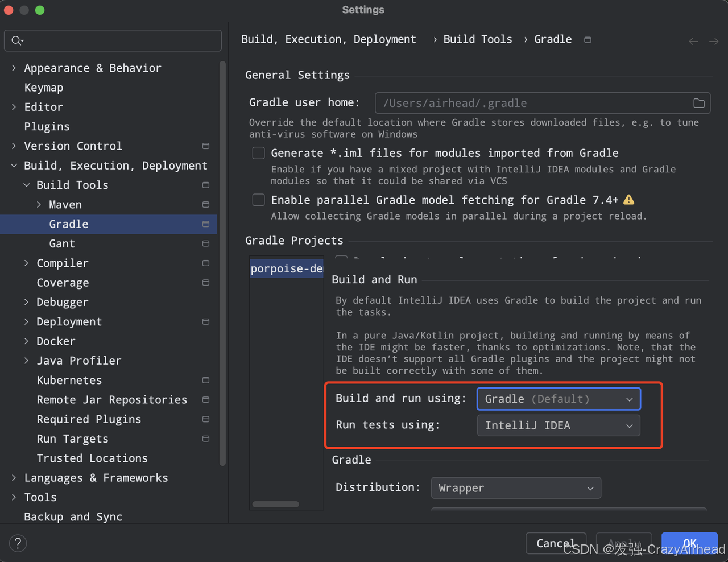This screenshot has width=728, height=562.
Task: Select Plugins in settings tree
Action: (47, 126)
